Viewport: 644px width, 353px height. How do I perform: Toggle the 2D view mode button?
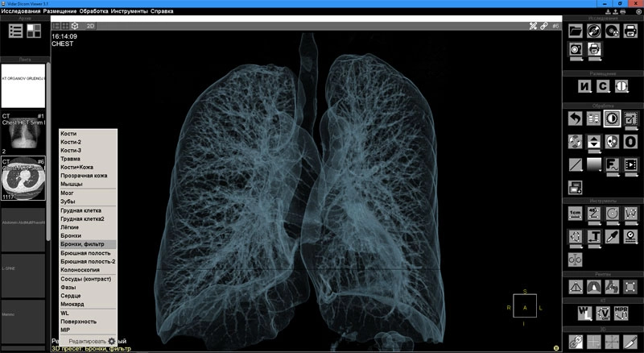tap(91, 26)
